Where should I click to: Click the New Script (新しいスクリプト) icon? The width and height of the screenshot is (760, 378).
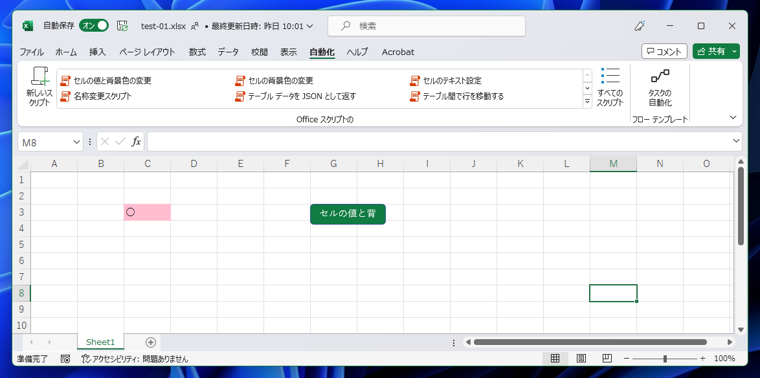click(x=39, y=87)
